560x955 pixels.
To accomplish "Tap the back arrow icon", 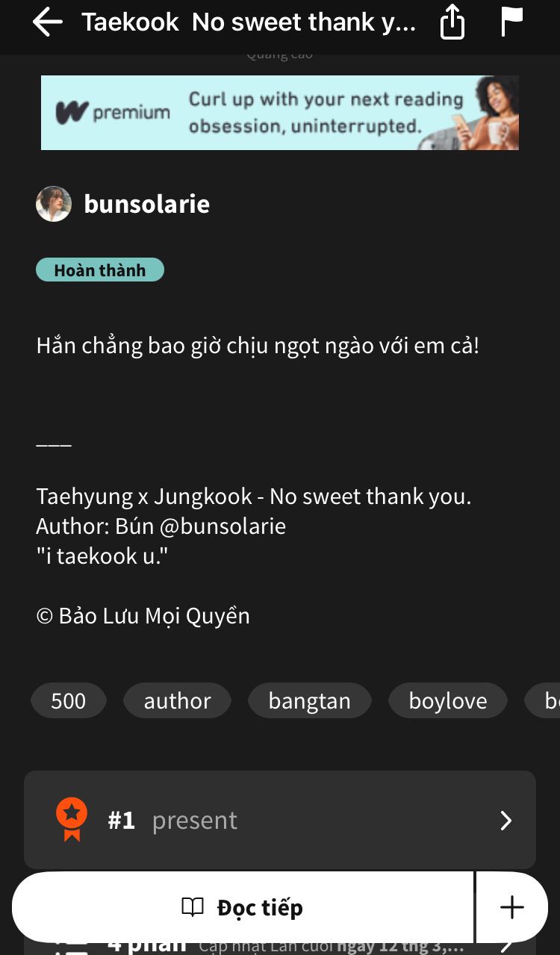I will coord(47,22).
